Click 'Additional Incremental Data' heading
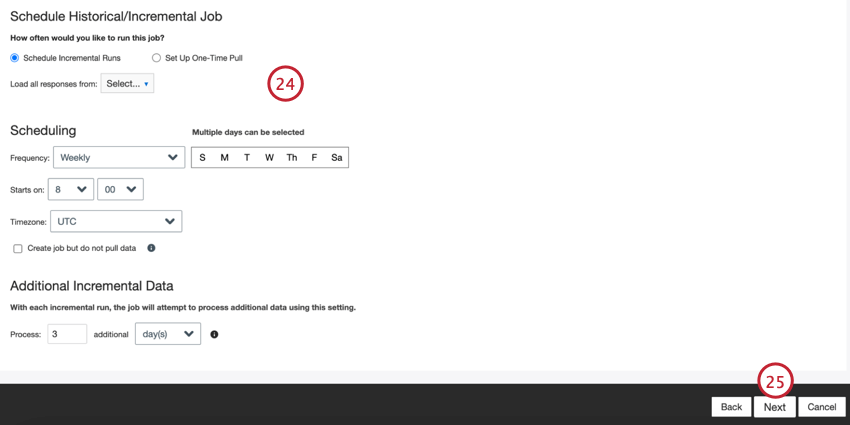The height and width of the screenshot is (425, 850). click(92, 286)
